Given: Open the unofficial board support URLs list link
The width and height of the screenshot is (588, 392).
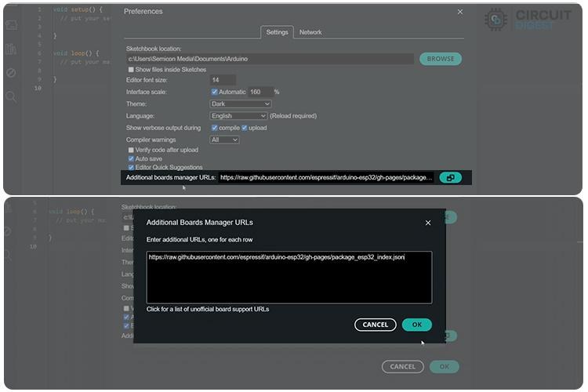Looking at the screenshot, I should pyautogui.click(x=208, y=309).
